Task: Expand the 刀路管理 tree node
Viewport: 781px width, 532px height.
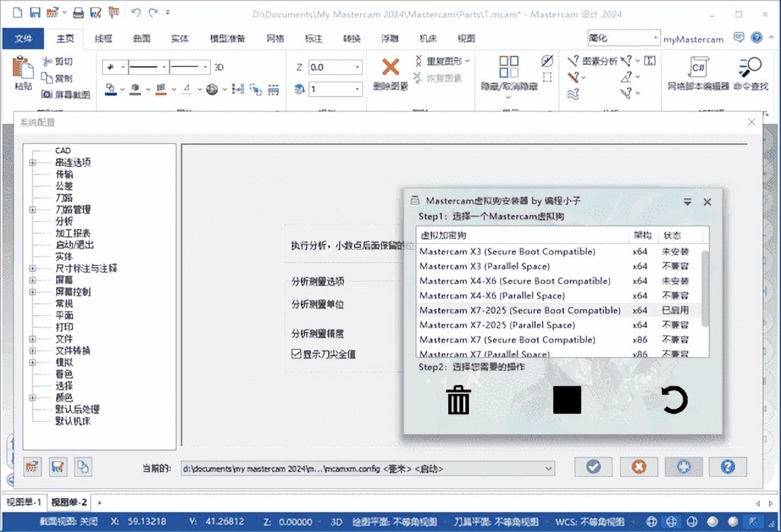Action: 32,209
